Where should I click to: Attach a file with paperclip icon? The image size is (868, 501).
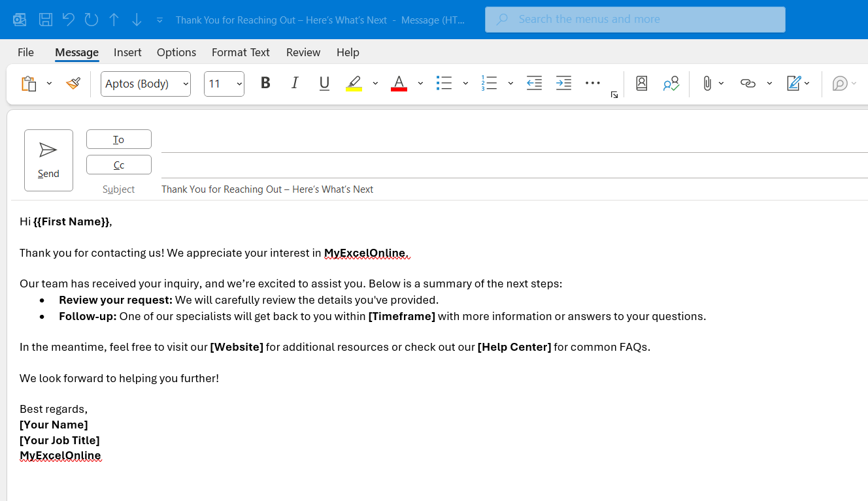(707, 83)
